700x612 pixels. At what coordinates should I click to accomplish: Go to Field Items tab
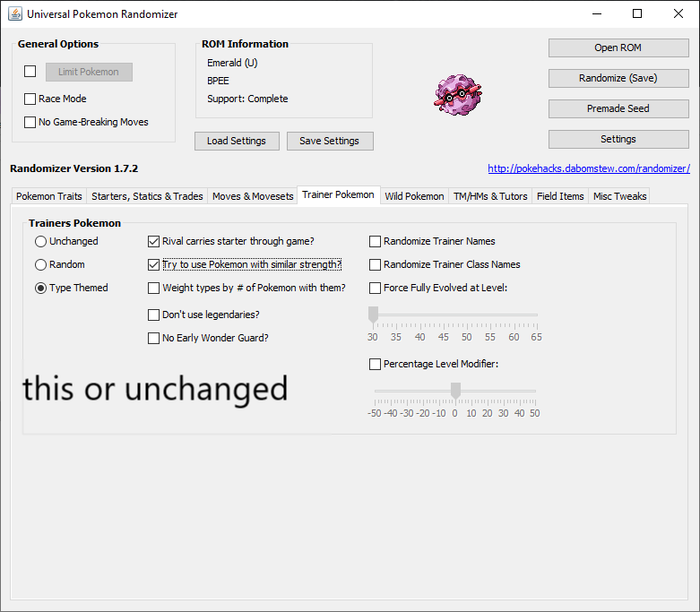pos(560,196)
